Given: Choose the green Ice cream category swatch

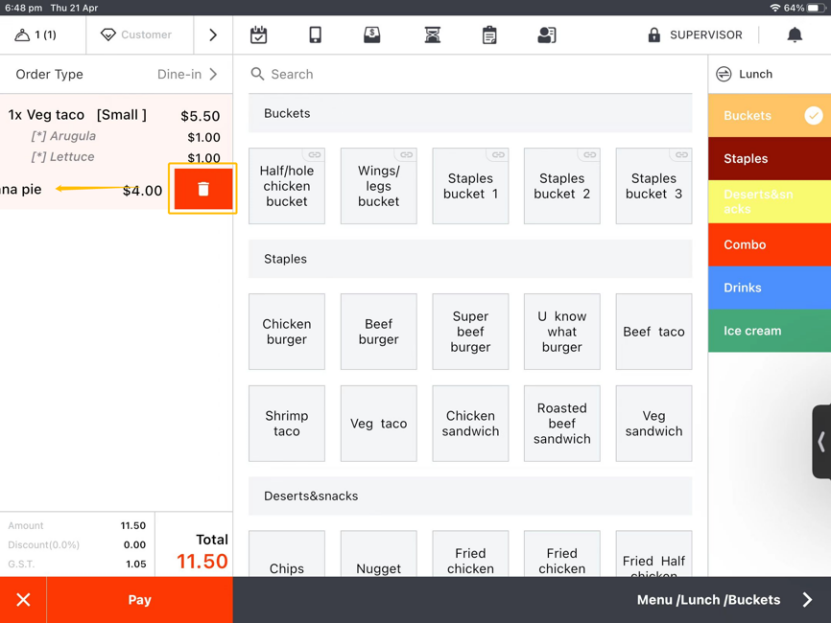Looking at the screenshot, I should [769, 331].
